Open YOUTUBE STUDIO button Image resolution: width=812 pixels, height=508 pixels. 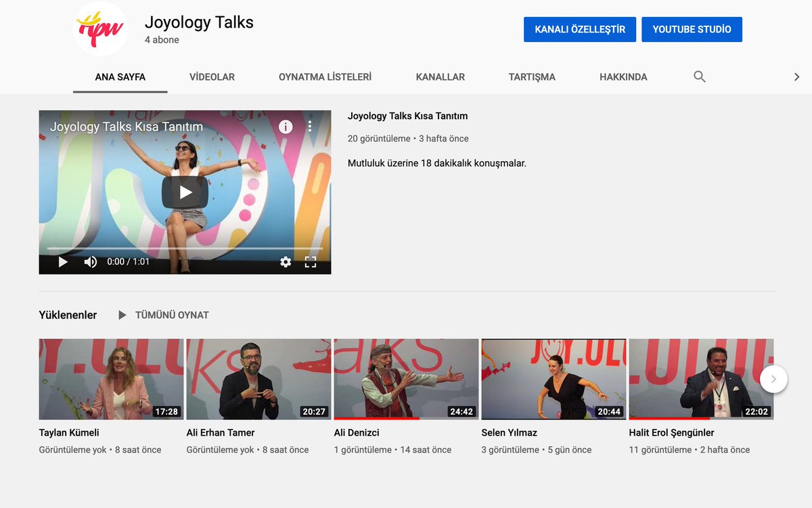coord(692,30)
